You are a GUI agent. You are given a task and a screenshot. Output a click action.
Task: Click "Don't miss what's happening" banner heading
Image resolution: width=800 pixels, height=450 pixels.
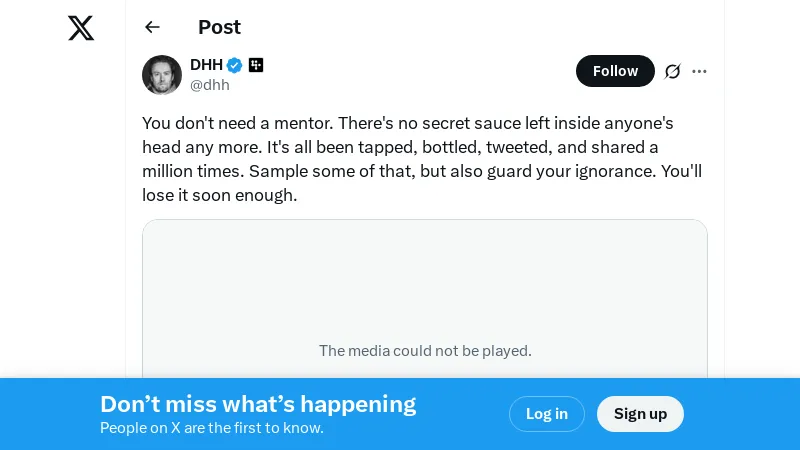[x=258, y=404]
